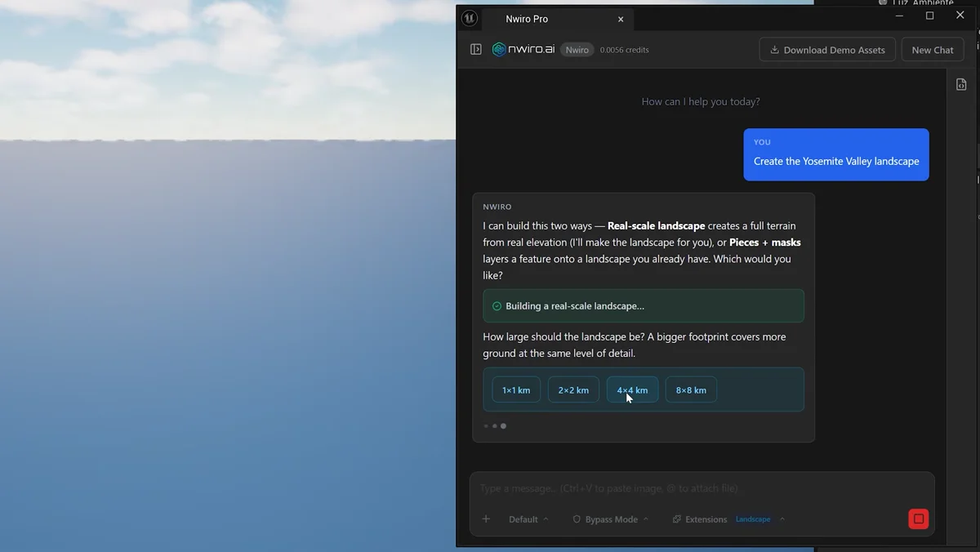Click the Extensions puzzle icon
Screen dimensions: 980x552
click(676, 519)
